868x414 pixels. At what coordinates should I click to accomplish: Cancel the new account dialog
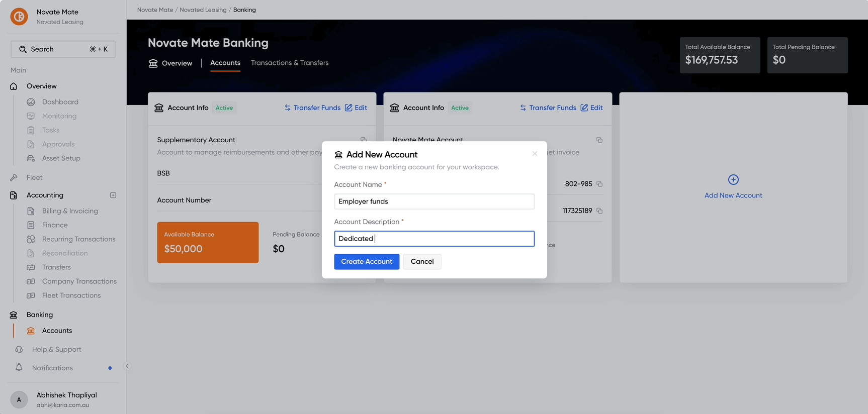(x=422, y=261)
